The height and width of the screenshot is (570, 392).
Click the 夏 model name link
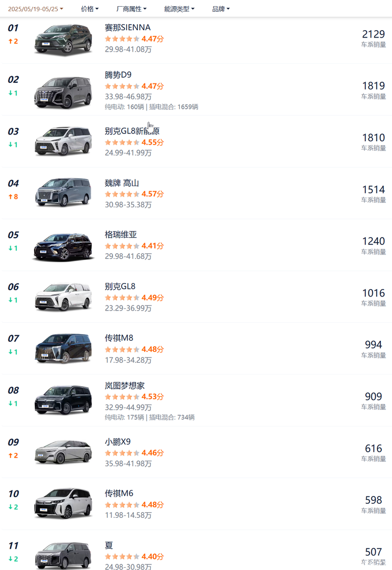point(109,545)
